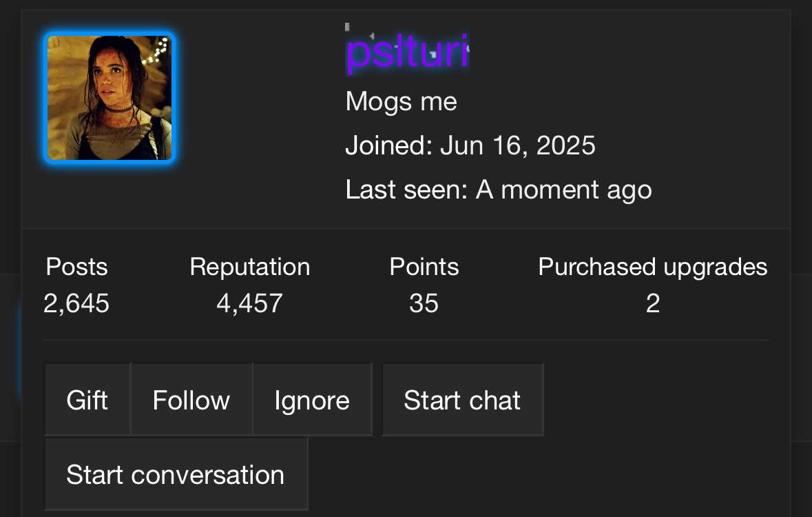The image size is (812, 517).
Task: Click the "Mogs me" user title
Action: pos(402,102)
